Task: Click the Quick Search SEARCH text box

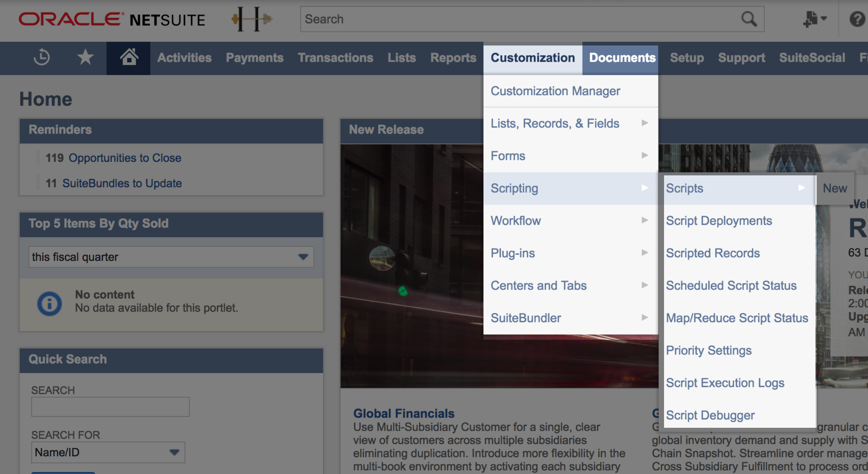Action: click(110, 406)
